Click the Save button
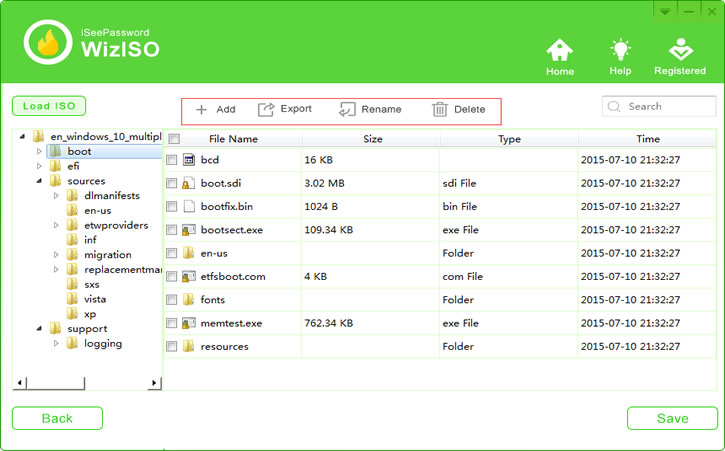Image resolution: width=725 pixels, height=451 pixels. (672, 418)
